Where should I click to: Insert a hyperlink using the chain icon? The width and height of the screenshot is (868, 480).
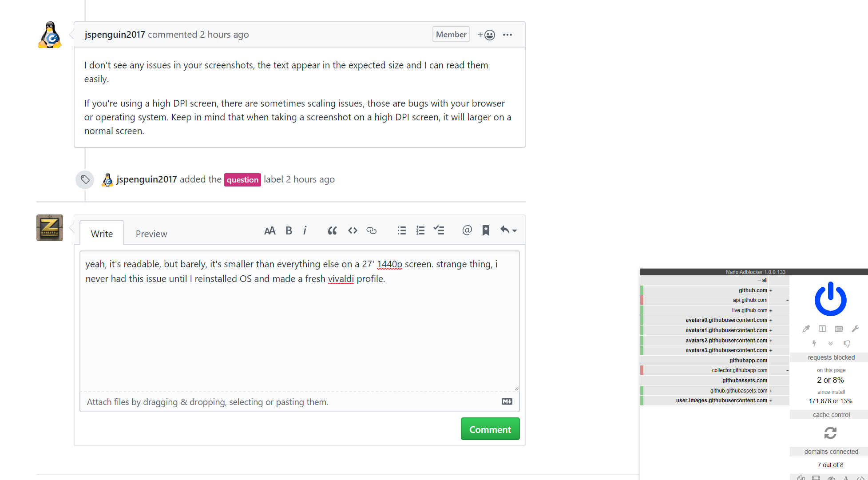pyautogui.click(x=371, y=230)
